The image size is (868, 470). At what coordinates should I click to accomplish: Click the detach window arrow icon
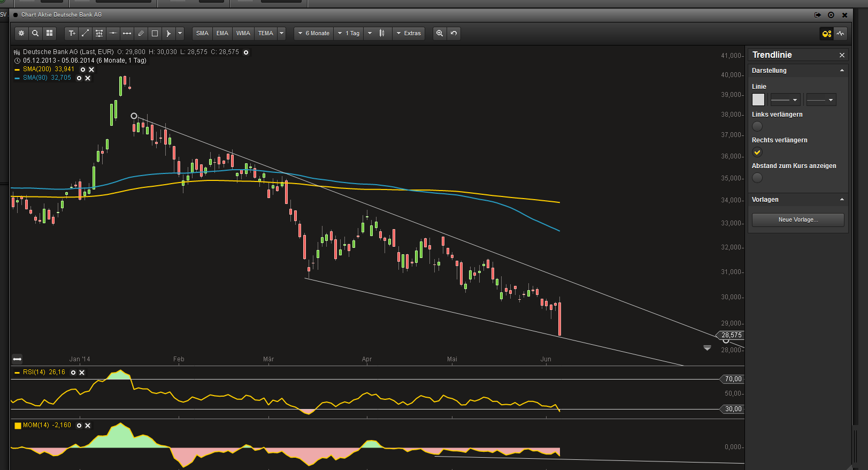[x=818, y=15]
